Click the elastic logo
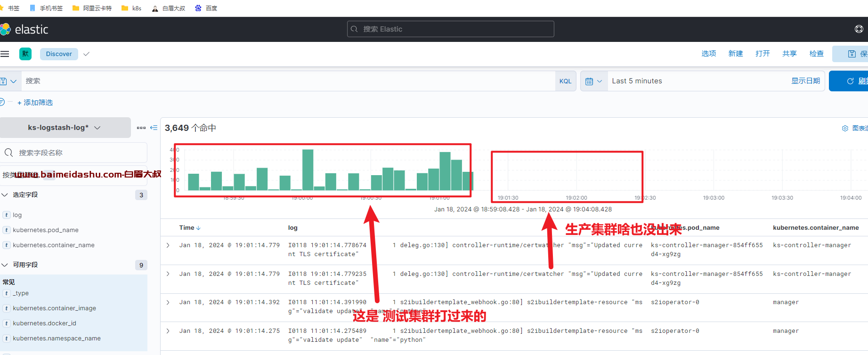The height and width of the screenshot is (355, 868). click(x=24, y=29)
